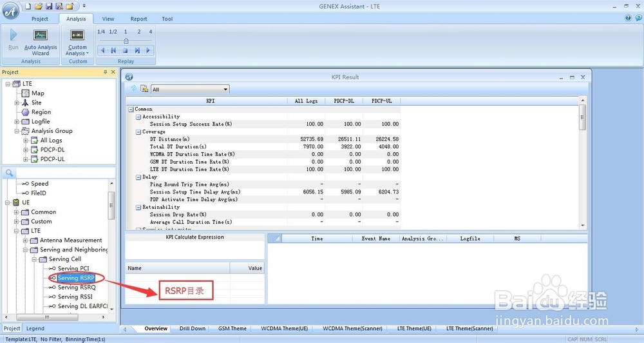Select the Serving Cell folder

[65, 259]
